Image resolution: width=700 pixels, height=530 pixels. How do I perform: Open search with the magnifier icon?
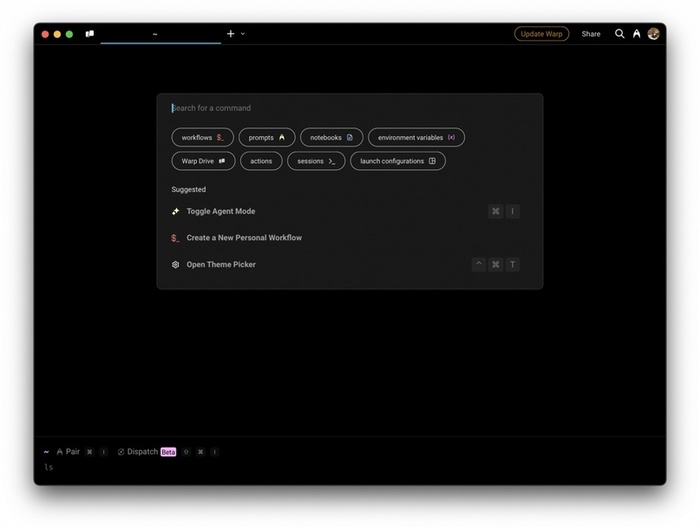pos(619,34)
